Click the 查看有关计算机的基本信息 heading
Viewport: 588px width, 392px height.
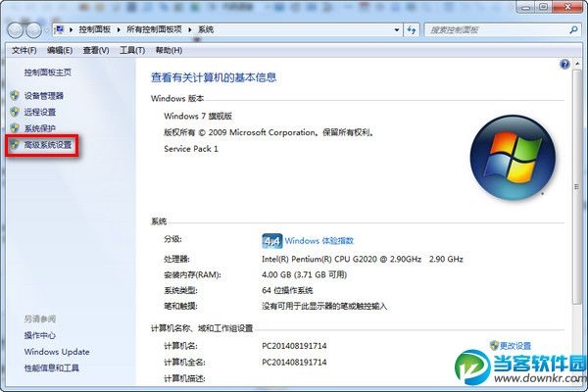point(214,77)
